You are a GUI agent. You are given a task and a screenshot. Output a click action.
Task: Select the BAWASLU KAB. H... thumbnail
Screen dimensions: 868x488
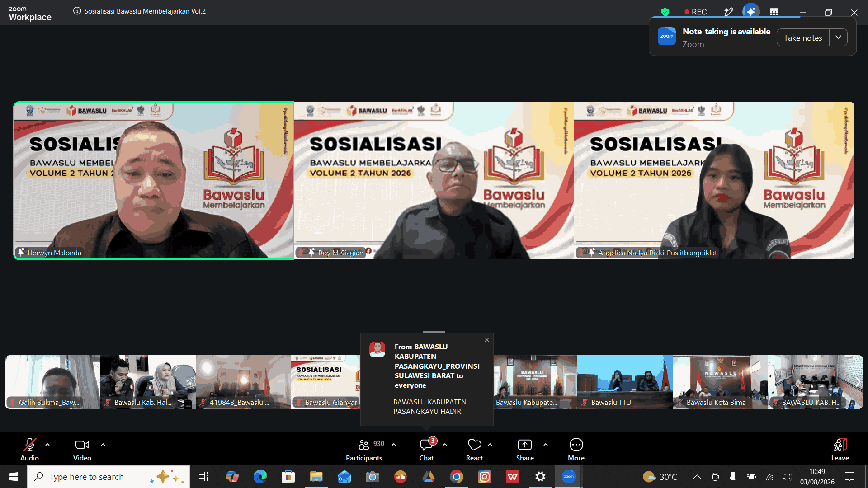coord(816,382)
